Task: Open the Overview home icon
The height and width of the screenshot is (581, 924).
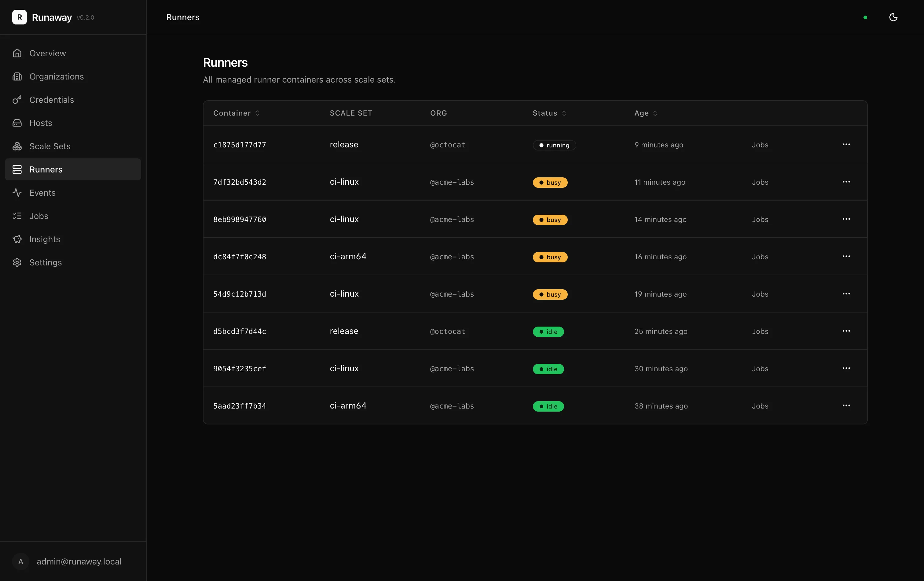Action: tap(17, 54)
